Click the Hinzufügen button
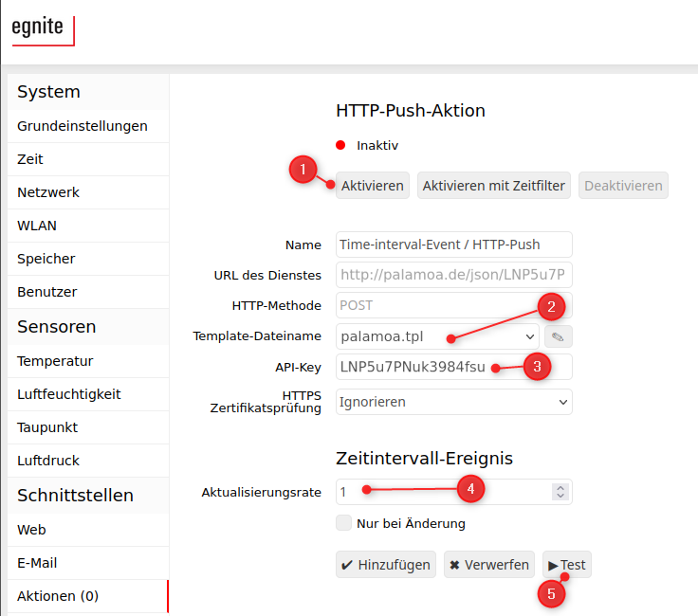 [x=386, y=565]
